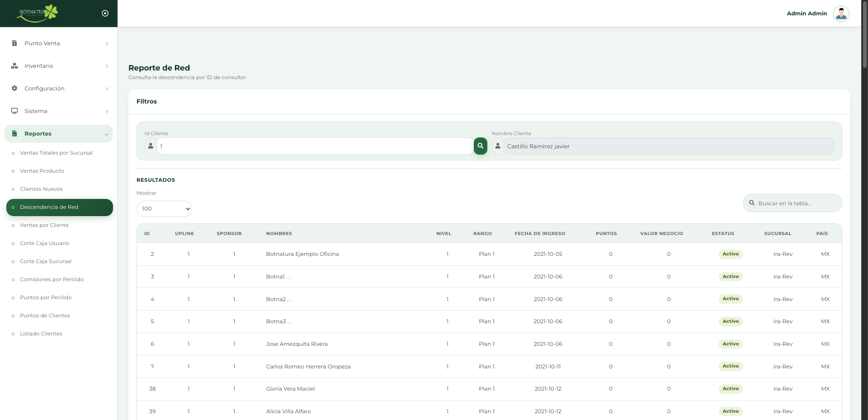Click the Id Cliente input field
868x420 pixels.
[315, 146]
